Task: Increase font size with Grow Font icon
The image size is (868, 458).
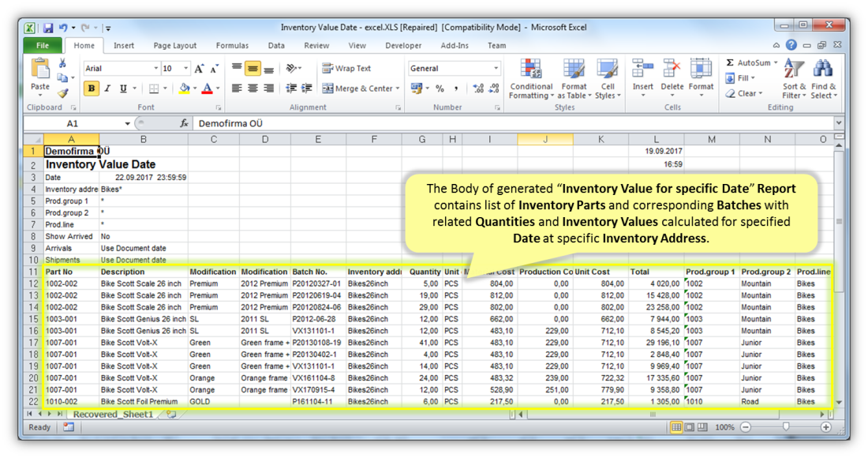Action: (200, 69)
